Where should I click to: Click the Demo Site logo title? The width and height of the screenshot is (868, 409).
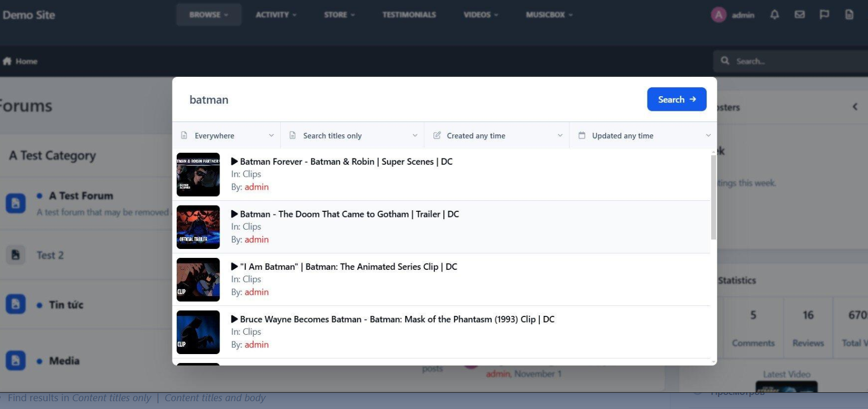[29, 15]
